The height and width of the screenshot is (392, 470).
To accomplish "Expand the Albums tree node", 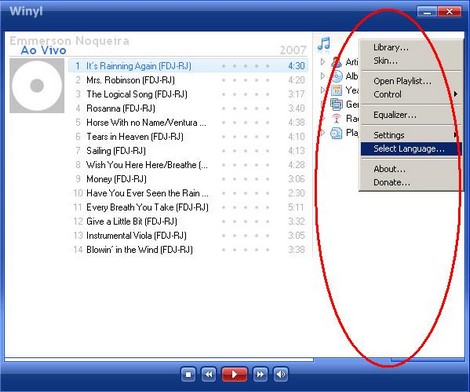I will pyautogui.click(x=322, y=76).
